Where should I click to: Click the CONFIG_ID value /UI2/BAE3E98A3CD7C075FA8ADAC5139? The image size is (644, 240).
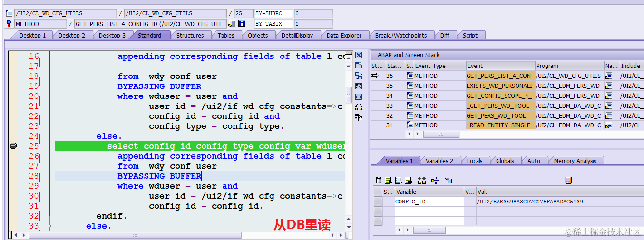pos(529,202)
